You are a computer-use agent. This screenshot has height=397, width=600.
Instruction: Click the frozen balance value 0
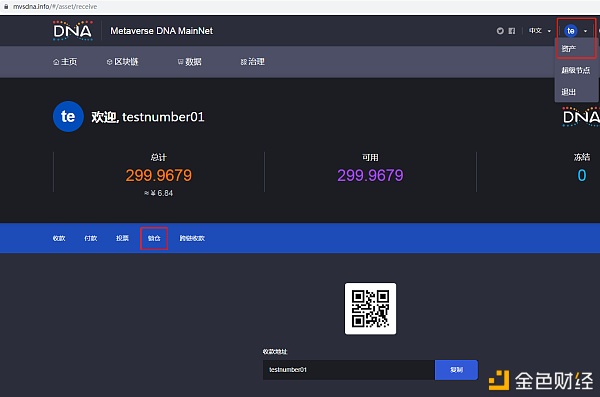click(x=582, y=175)
